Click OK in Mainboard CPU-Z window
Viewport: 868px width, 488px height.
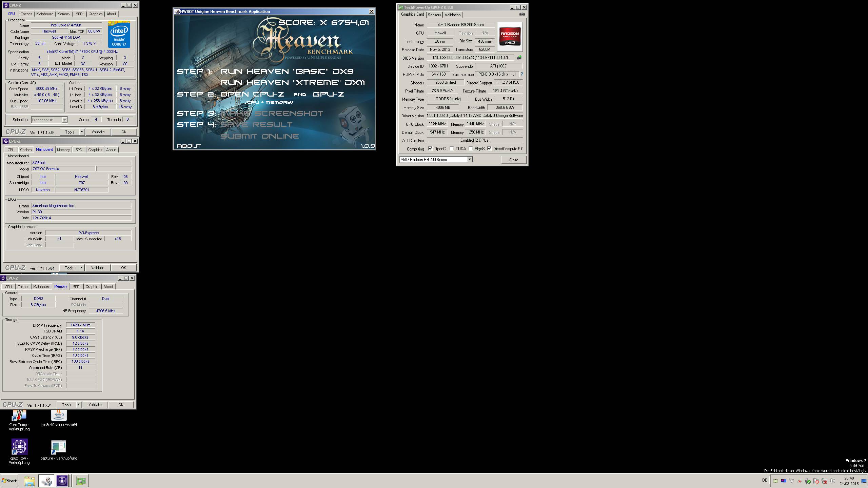(123, 268)
